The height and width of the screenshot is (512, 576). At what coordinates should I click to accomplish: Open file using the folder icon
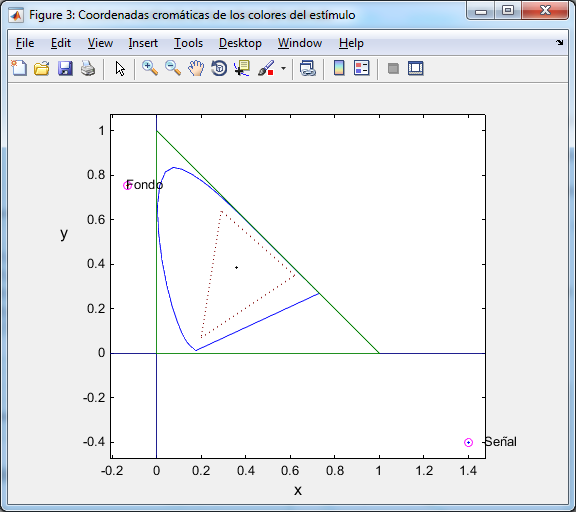[42, 68]
